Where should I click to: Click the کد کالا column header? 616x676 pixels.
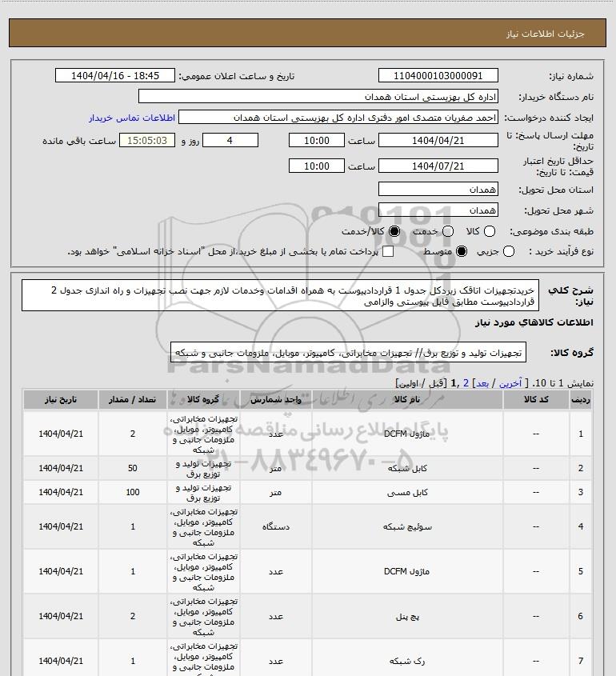(x=536, y=399)
